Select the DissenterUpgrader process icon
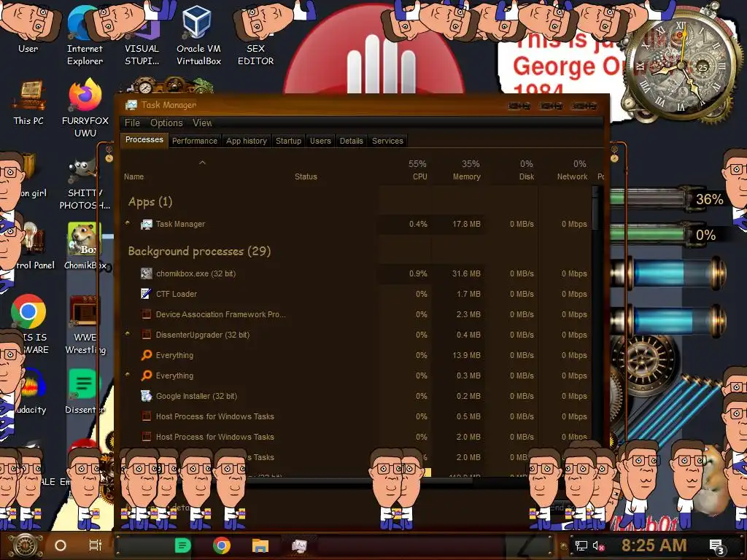The height and width of the screenshot is (560, 747). [146, 335]
